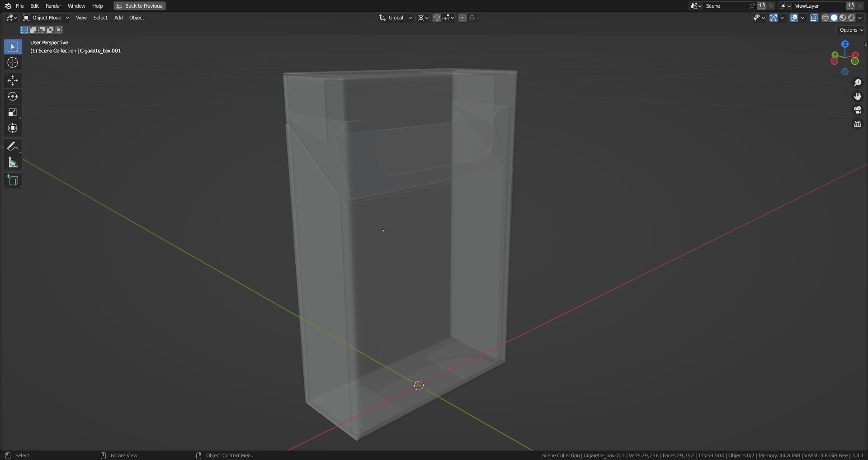The height and width of the screenshot is (460, 868).
Task: Pick the Rotate tool
Action: (x=13, y=96)
